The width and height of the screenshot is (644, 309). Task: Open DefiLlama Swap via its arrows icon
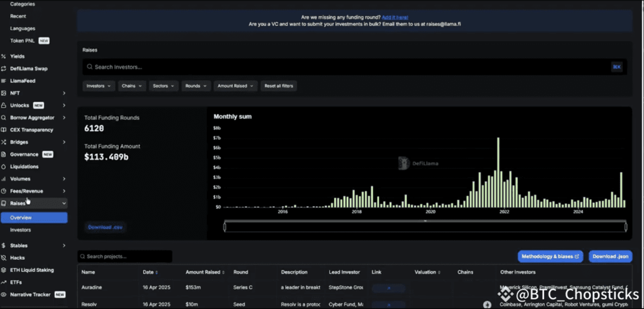coord(4,69)
